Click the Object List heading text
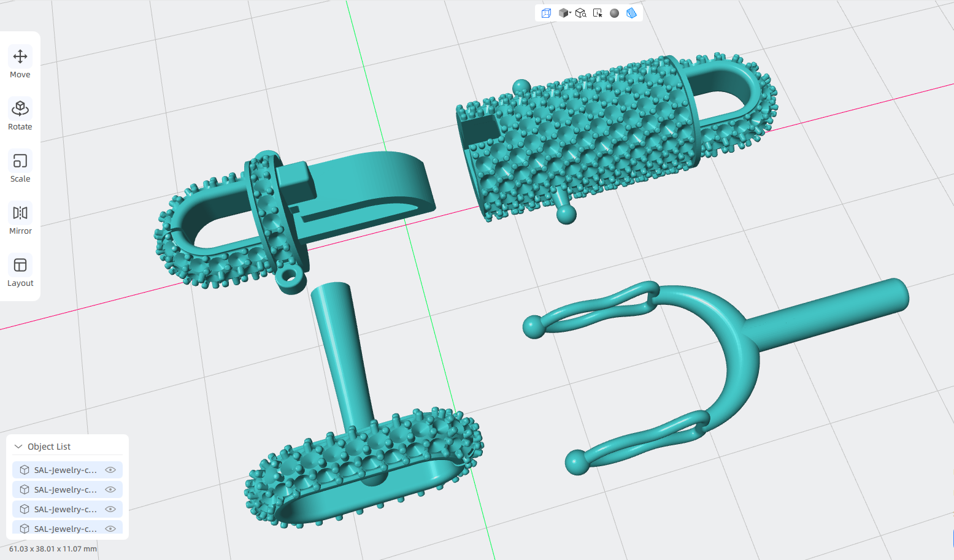954x560 pixels. click(x=49, y=447)
